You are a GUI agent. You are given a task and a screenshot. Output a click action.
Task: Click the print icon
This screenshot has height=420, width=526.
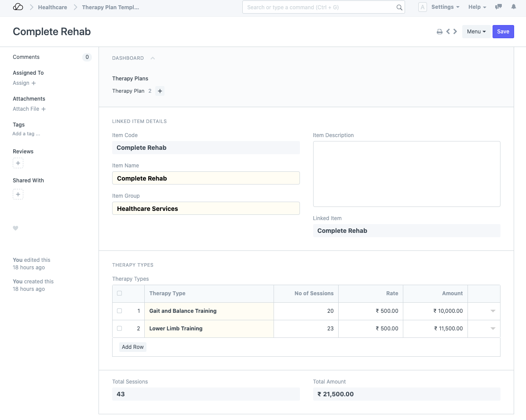pyautogui.click(x=439, y=32)
